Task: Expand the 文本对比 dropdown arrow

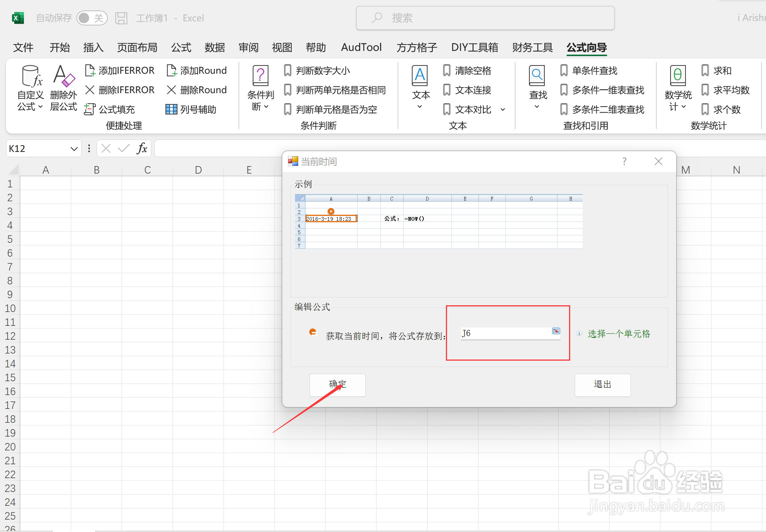Action: pos(502,109)
